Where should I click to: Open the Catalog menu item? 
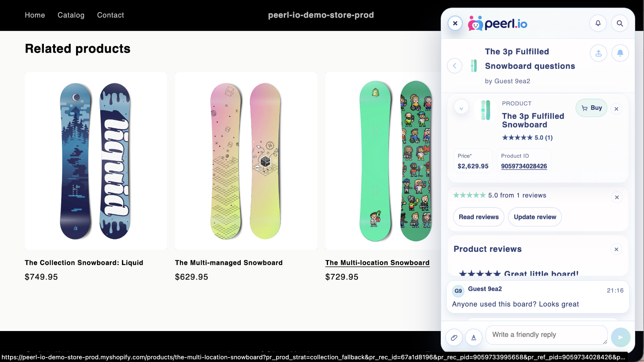(x=71, y=15)
